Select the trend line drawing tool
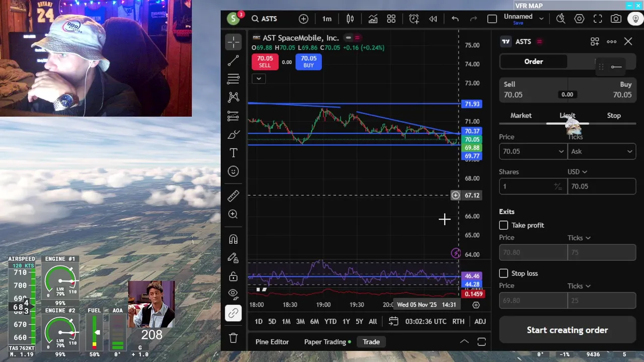Image resolution: width=644 pixels, height=362 pixels. tap(233, 61)
